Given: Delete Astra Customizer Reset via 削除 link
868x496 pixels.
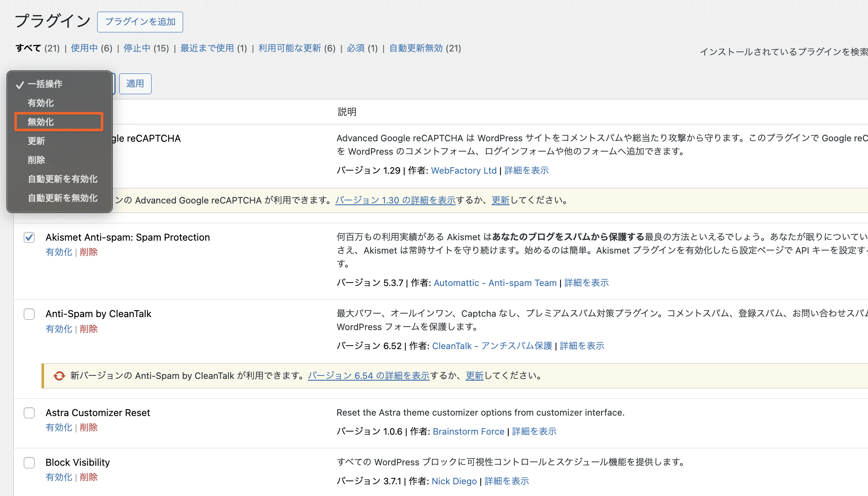Looking at the screenshot, I should click(x=89, y=427).
